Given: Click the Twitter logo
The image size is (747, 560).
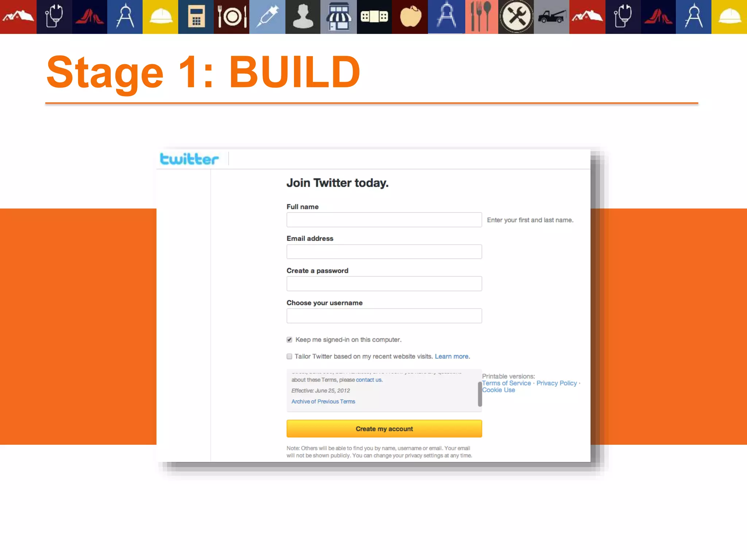Looking at the screenshot, I should point(189,159).
